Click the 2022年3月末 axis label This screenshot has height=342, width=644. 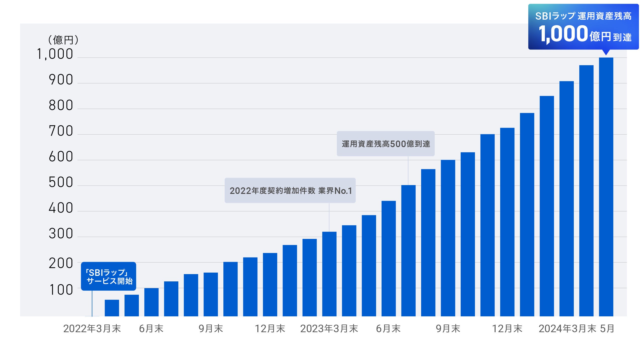point(92,329)
